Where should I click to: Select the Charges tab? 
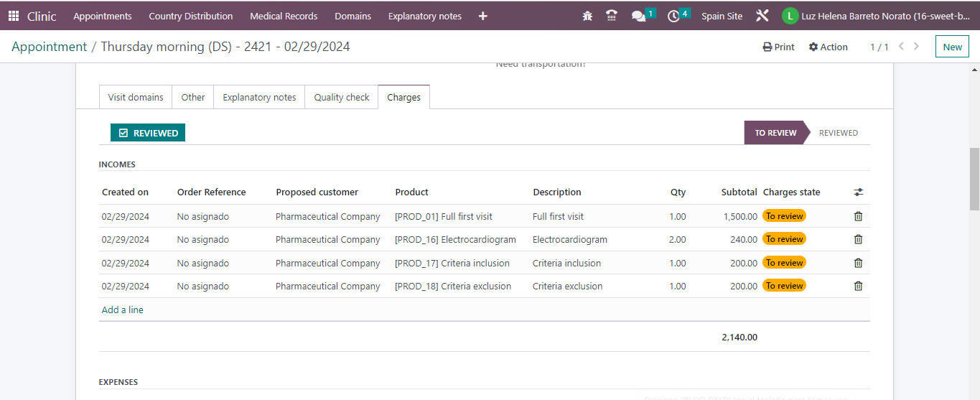pos(403,97)
